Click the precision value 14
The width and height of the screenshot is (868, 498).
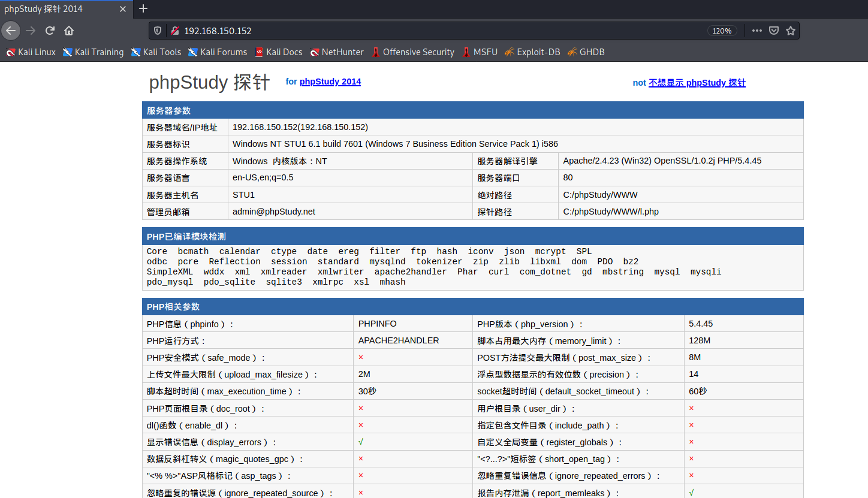pyautogui.click(x=694, y=374)
